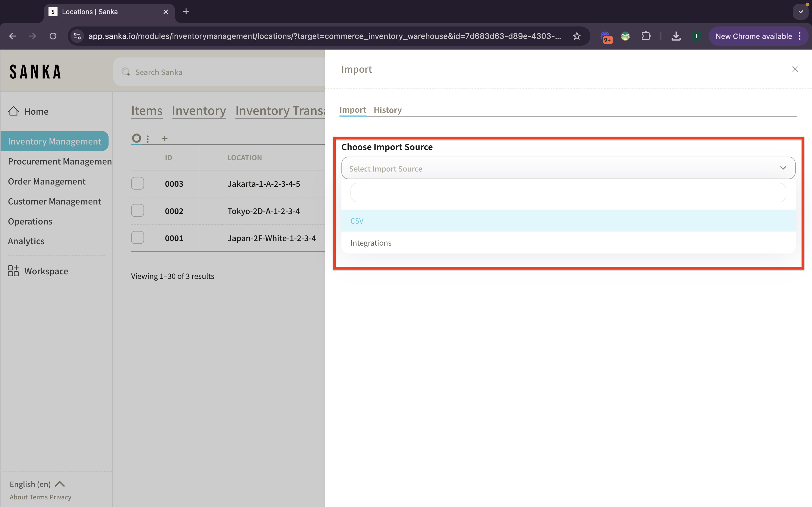Image resolution: width=812 pixels, height=507 pixels.
Task: Check the box for location 0003
Action: (138, 183)
